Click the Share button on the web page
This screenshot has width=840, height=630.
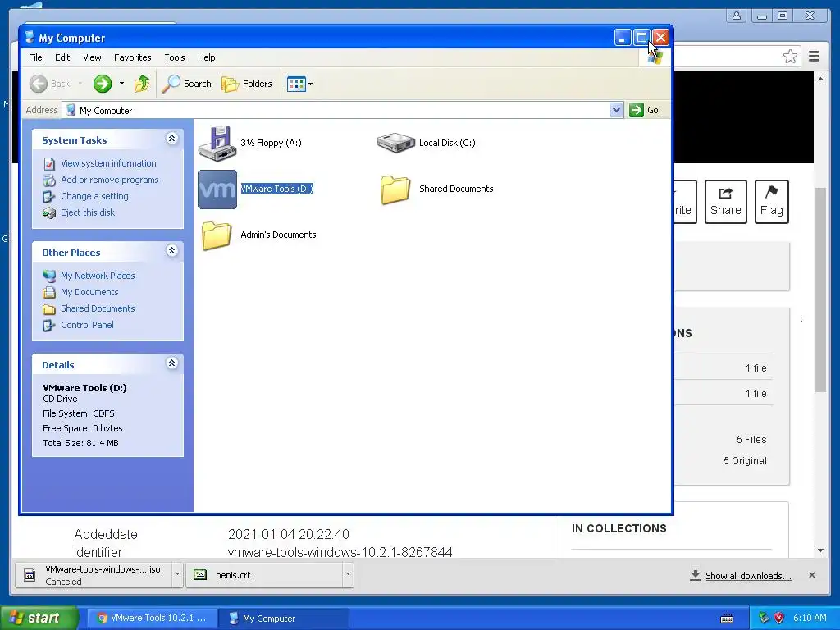[726, 202]
